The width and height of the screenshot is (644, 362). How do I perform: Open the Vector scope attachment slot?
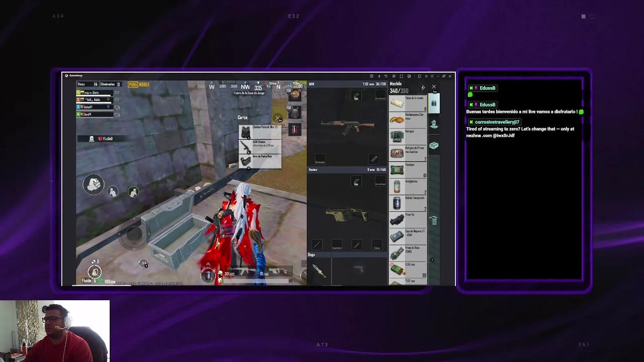(356, 182)
